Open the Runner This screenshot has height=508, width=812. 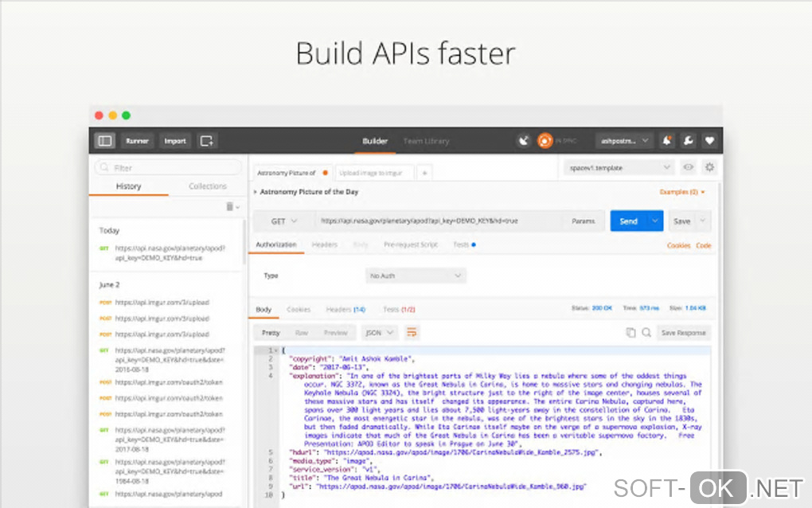137,141
